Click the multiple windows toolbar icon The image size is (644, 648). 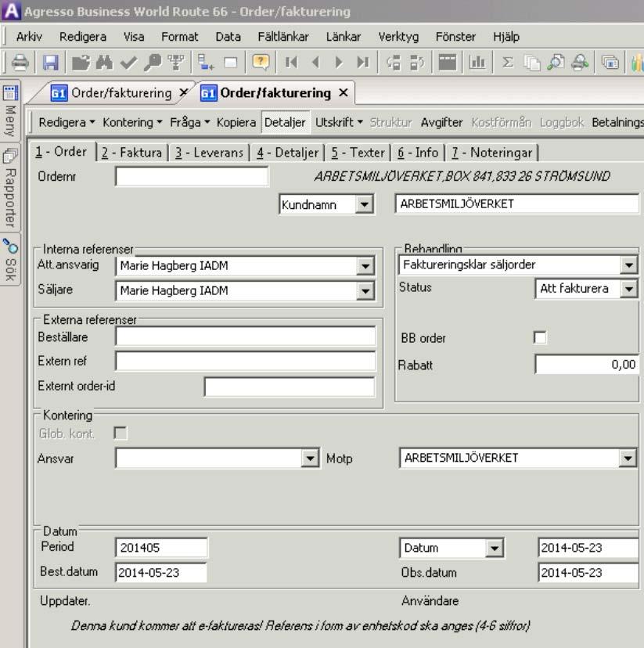[x=610, y=63]
